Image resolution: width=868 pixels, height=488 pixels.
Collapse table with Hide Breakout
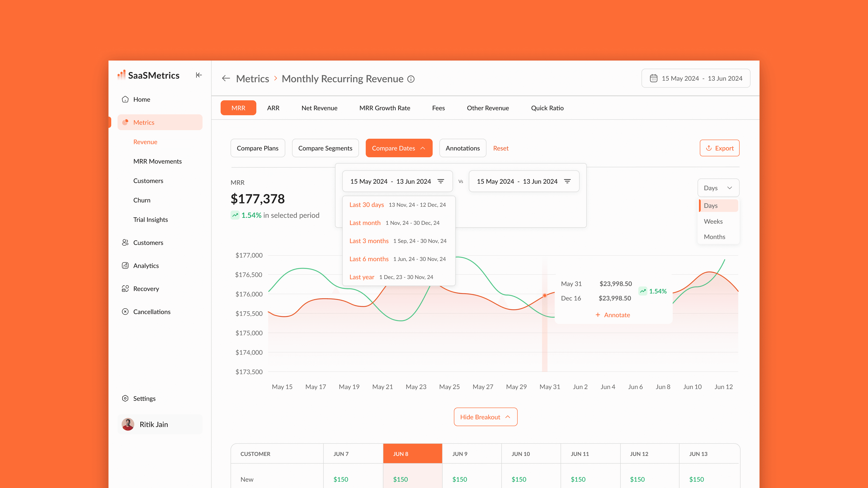pyautogui.click(x=485, y=417)
